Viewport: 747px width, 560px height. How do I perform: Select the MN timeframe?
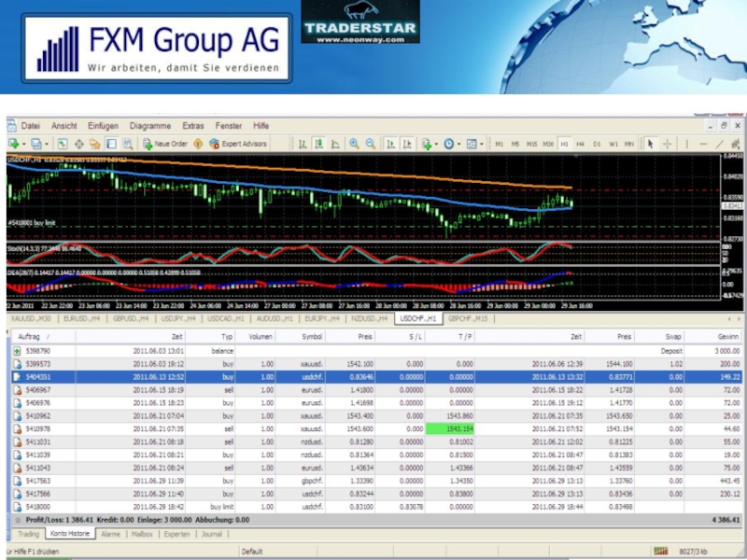coord(629,144)
